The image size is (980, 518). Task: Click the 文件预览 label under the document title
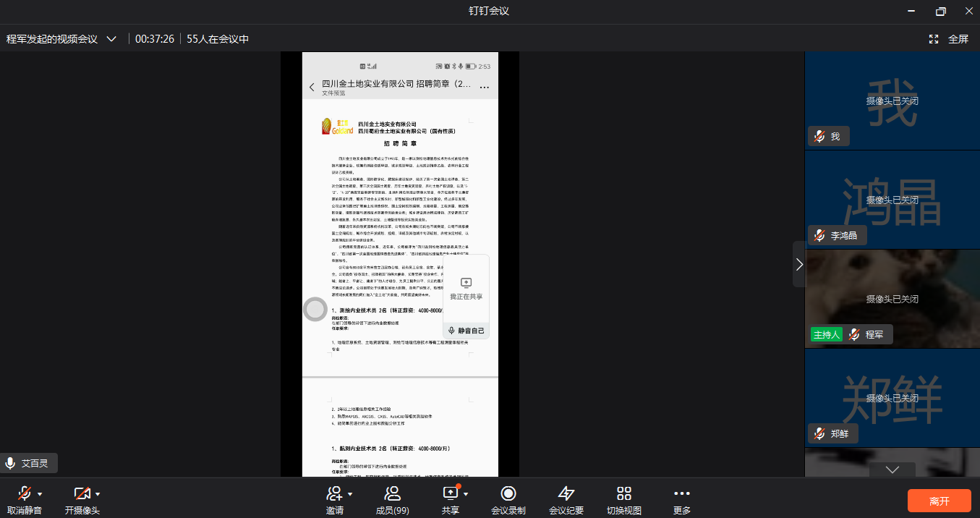[x=333, y=93]
